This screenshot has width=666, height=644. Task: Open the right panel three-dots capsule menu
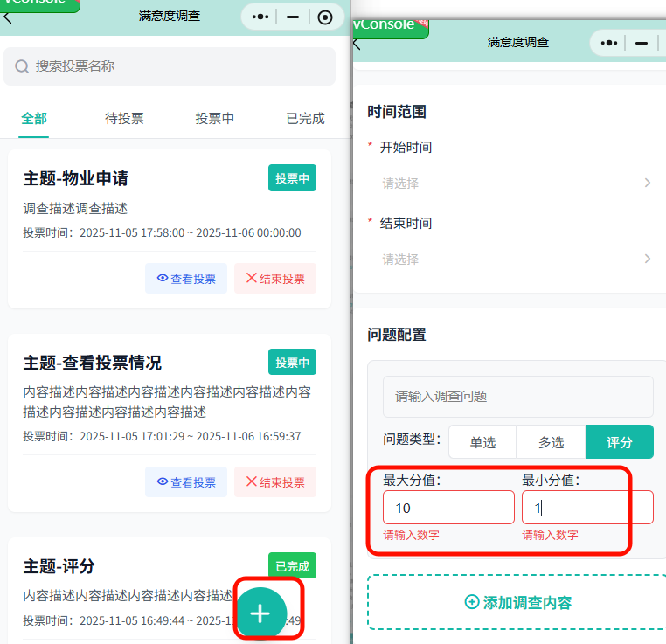pyautogui.click(x=610, y=42)
